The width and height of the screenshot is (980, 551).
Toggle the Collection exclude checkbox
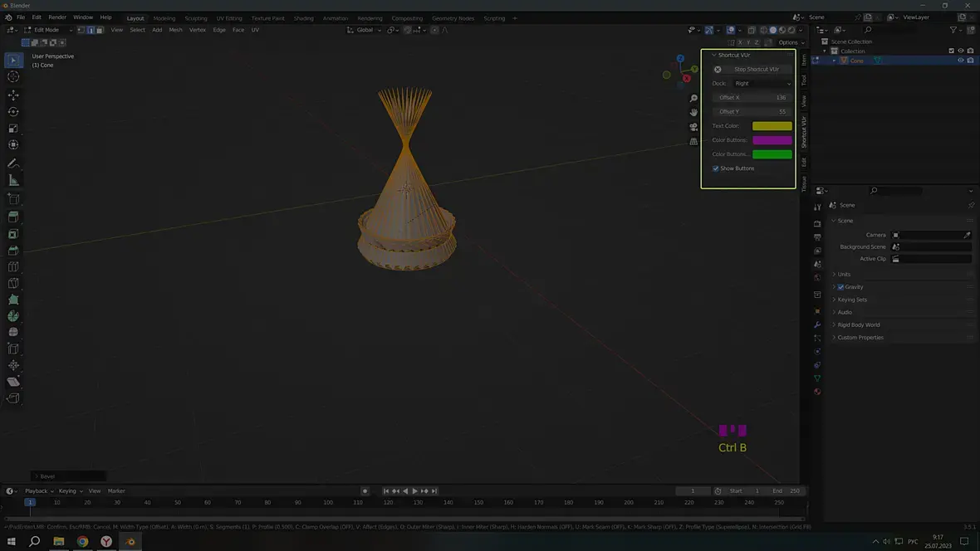[x=951, y=51]
